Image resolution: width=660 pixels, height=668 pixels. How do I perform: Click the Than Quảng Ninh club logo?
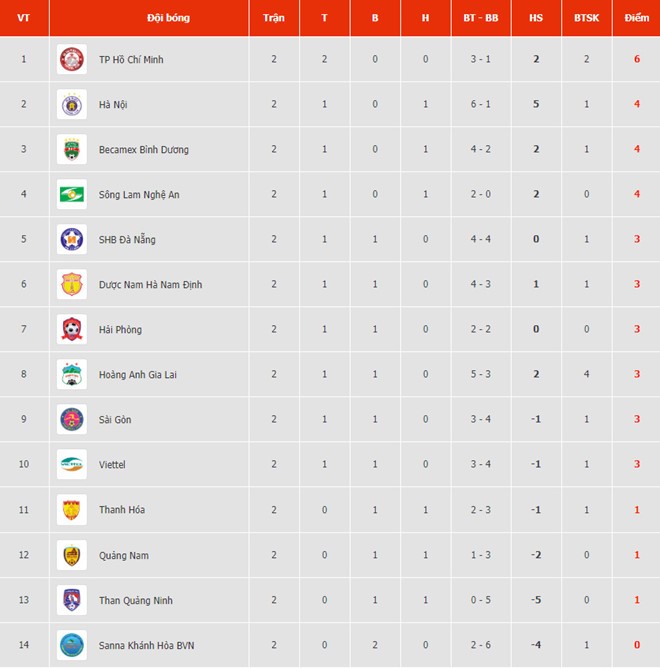point(72,600)
